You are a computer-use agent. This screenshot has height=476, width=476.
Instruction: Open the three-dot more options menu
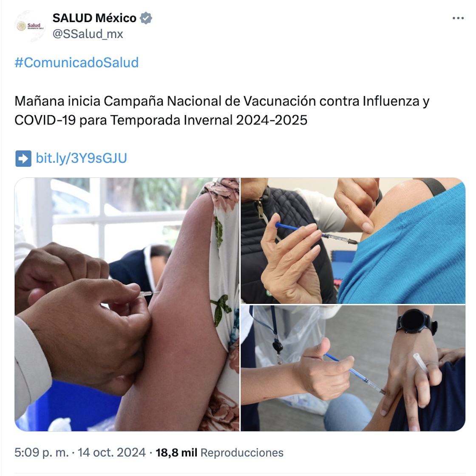tap(458, 18)
